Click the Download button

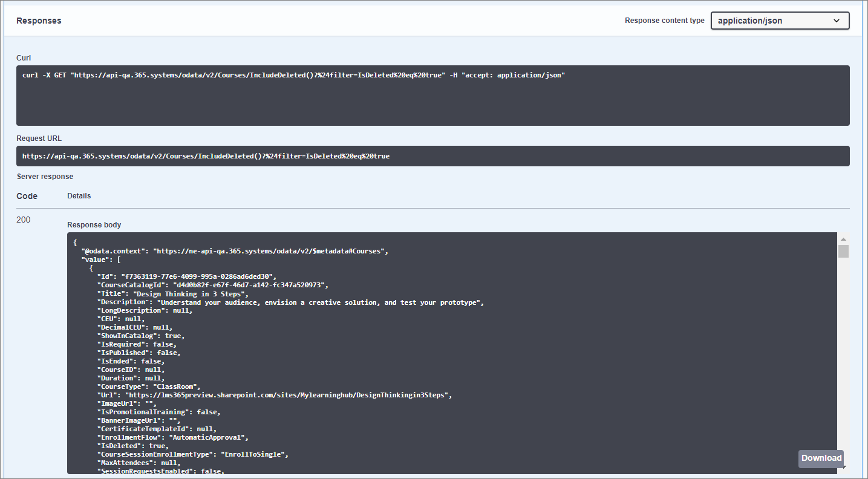[821, 458]
